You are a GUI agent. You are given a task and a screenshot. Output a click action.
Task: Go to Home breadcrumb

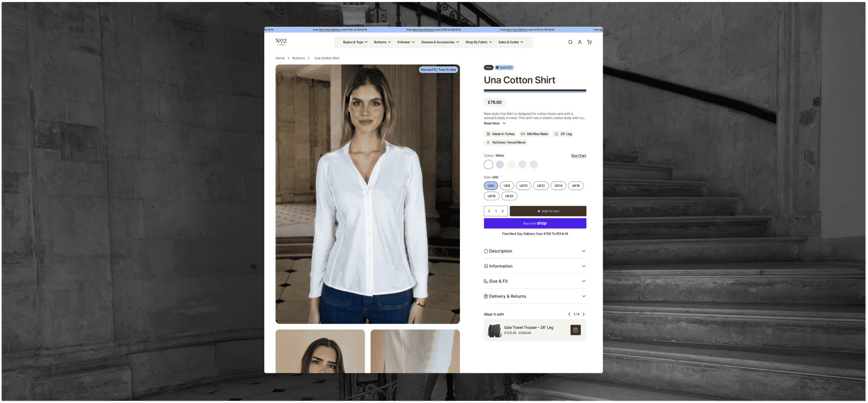point(280,58)
